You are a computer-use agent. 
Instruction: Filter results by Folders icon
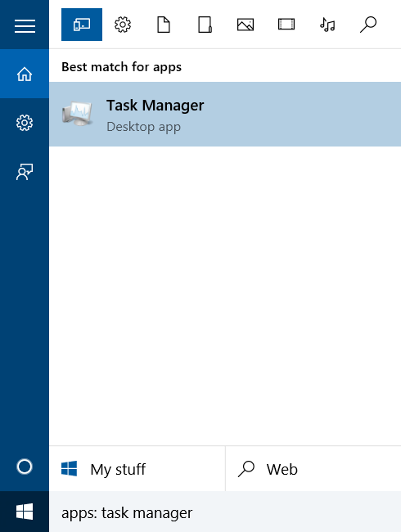pos(205,25)
